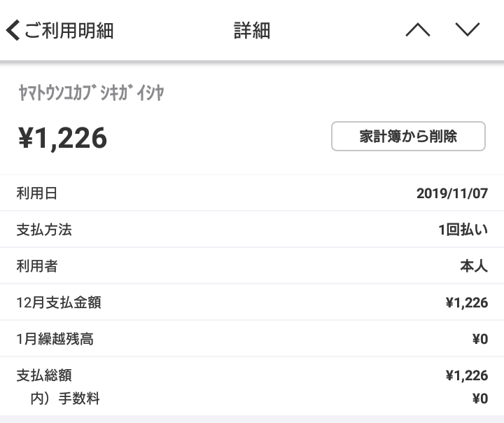This screenshot has width=504, height=423.
Task: Go to previous transaction with up arrow
Action: [x=417, y=30]
